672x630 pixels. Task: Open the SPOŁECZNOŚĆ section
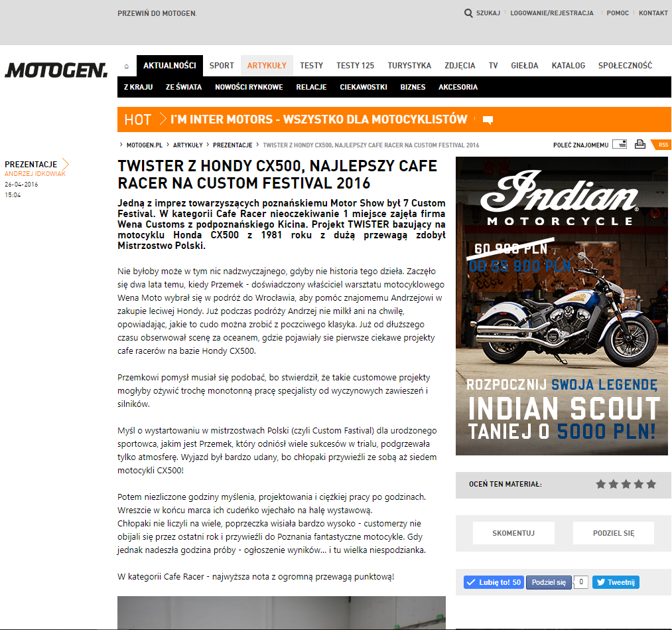coord(626,66)
